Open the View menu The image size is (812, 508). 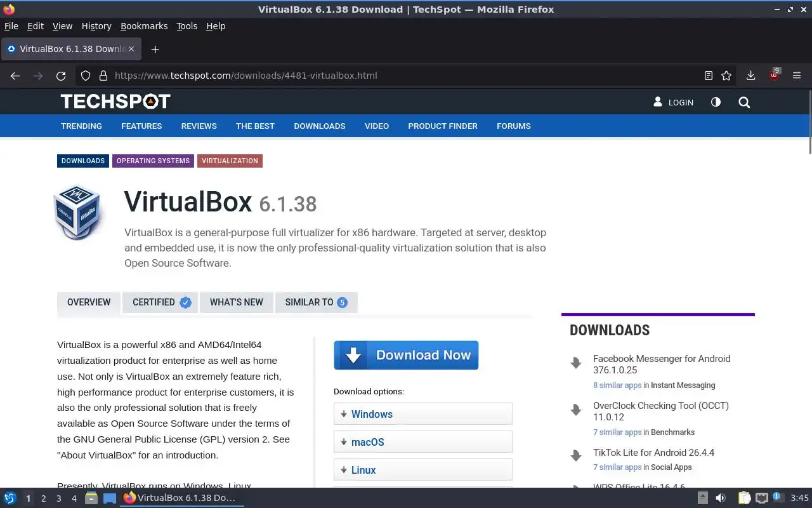click(x=62, y=26)
